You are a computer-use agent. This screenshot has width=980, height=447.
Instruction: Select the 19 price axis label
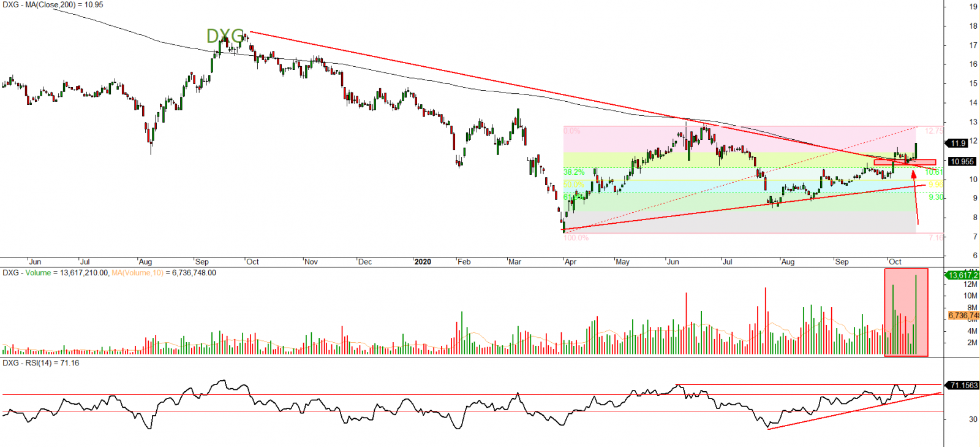973,7
